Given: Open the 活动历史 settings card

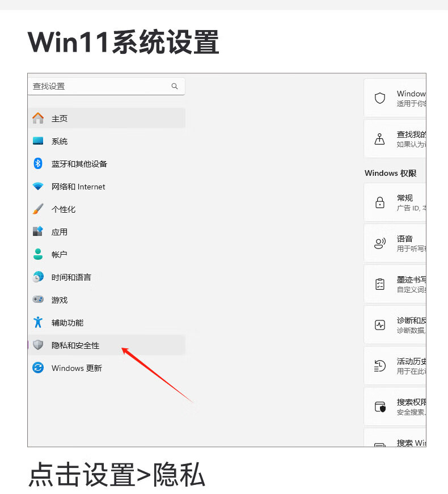Looking at the screenshot, I should [x=395, y=366].
